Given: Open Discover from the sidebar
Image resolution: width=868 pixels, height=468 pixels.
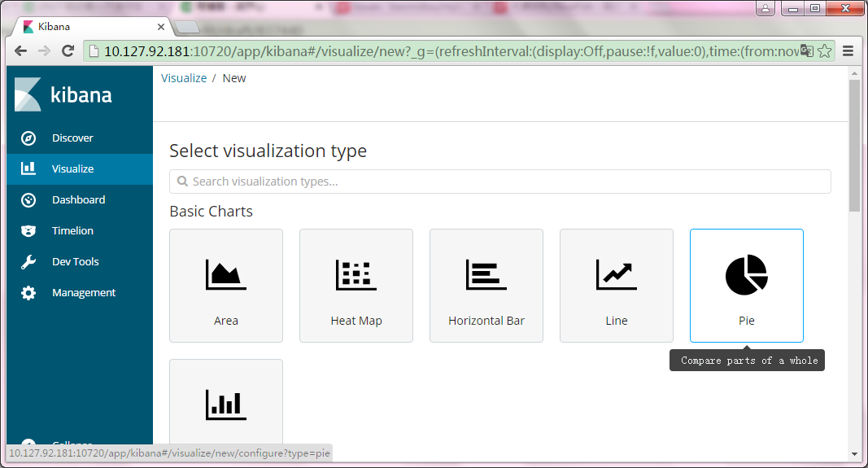Looking at the screenshot, I should 80,138.
